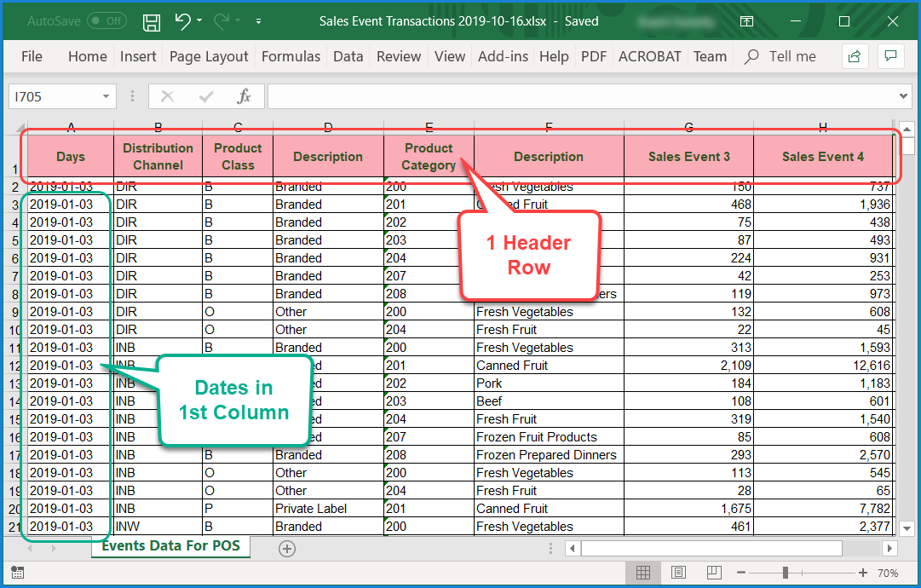The height and width of the screenshot is (588, 921).
Task: Toggle the AutoSave switch
Action: tap(106, 21)
